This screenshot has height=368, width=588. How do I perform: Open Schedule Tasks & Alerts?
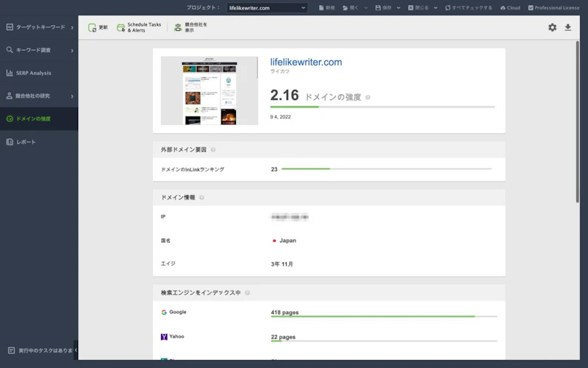pos(139,27)
